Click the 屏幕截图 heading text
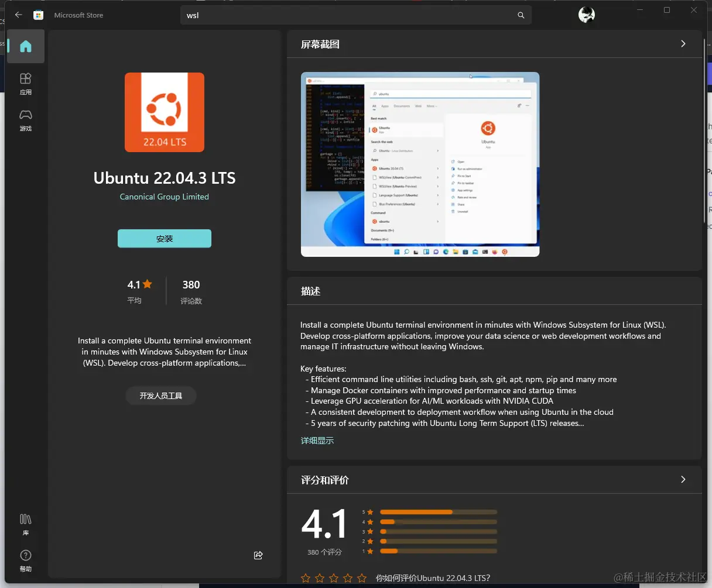Screen dimensions: 712x588 click(x=320, y=44)
